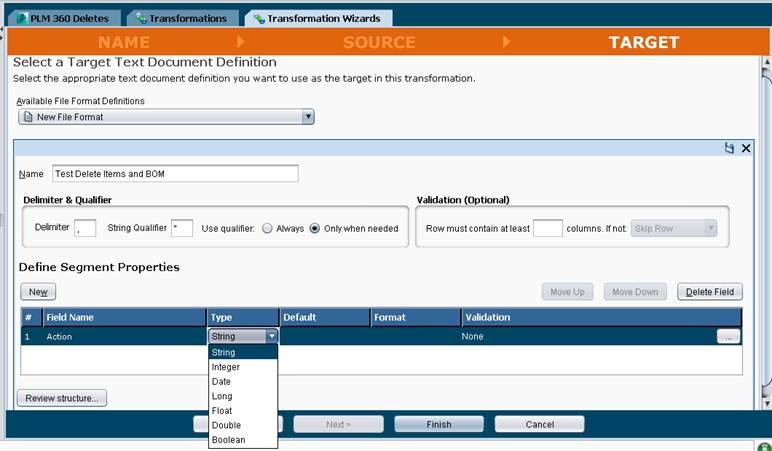
Task: Click the Transformations tab icon
Action: click(x=141, y=19)
